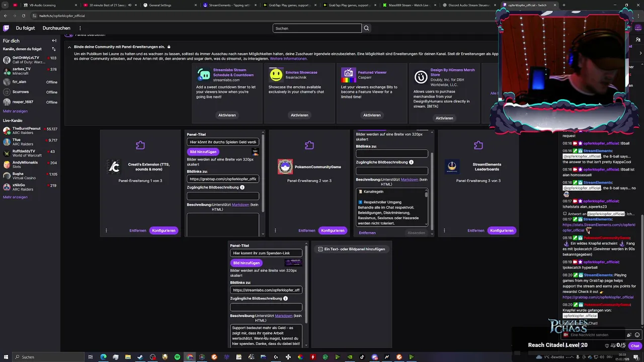The image size is (644, 362).
Task: Open Design By Hümans Merch Store icon
Action: click(x=421, y=77)
